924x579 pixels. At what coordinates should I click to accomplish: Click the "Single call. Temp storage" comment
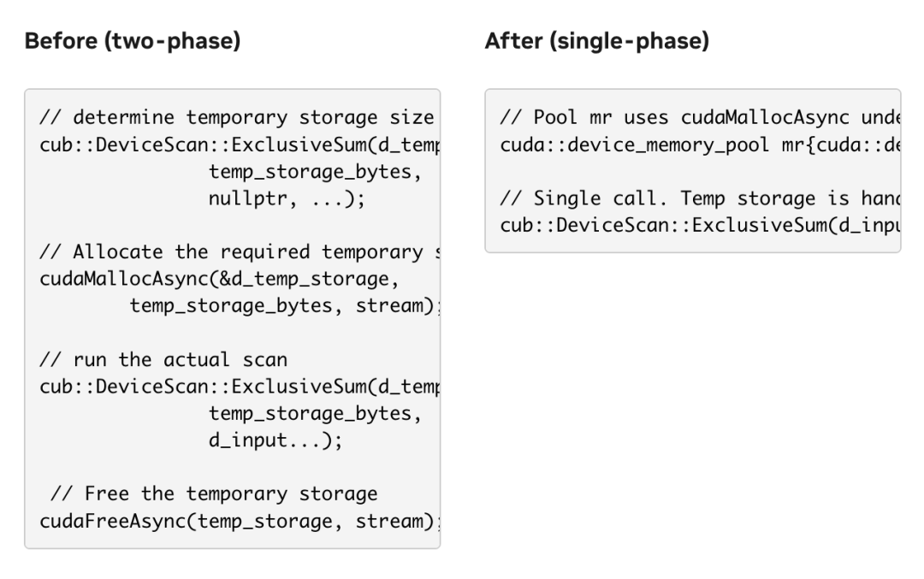(x=699, y=198)
